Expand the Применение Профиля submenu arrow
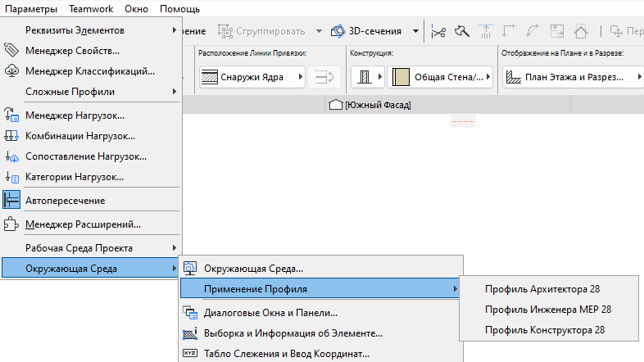Screen dimensions: 644x362 (455, 289)
